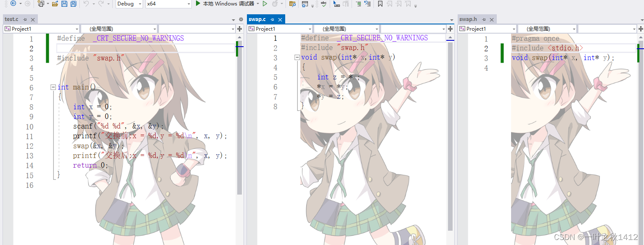Open scope dropdown in swap.c pane
Screen dimensions: 644x245
coord(347,29)
